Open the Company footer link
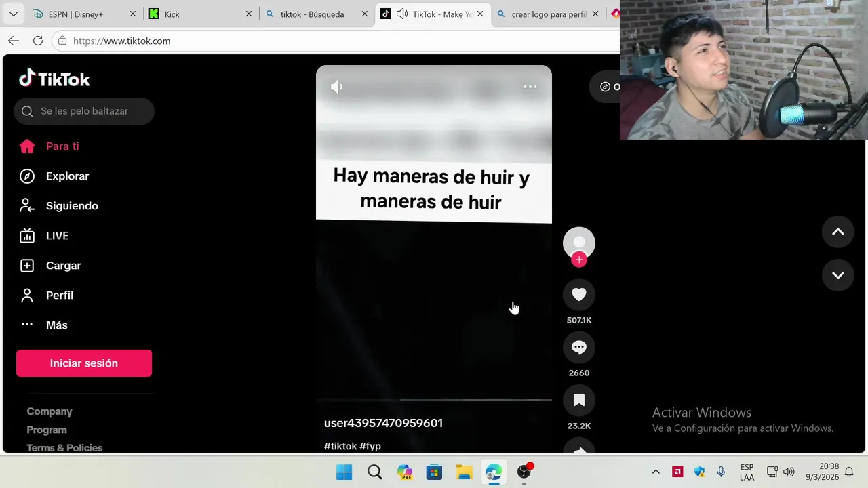Viewport: 868px width, 488px height. click(x=50, y=411)
